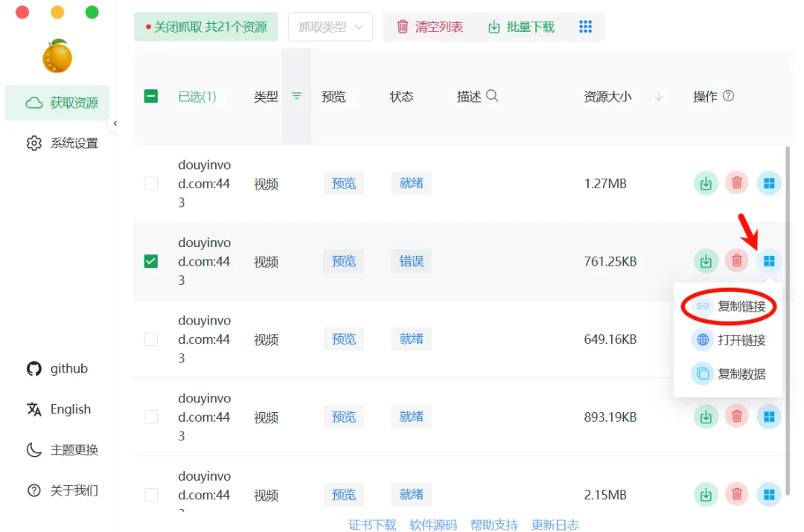
Task: Open more actions for 893.19KB row
Action: (769, 417)
